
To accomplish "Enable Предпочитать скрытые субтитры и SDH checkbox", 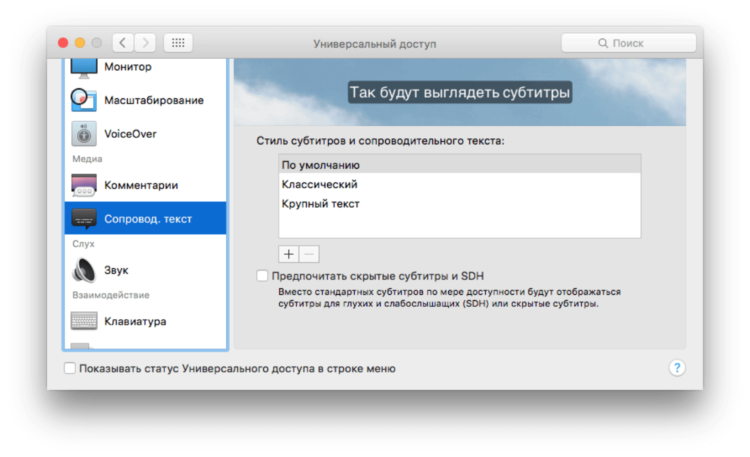I will 262,276.
